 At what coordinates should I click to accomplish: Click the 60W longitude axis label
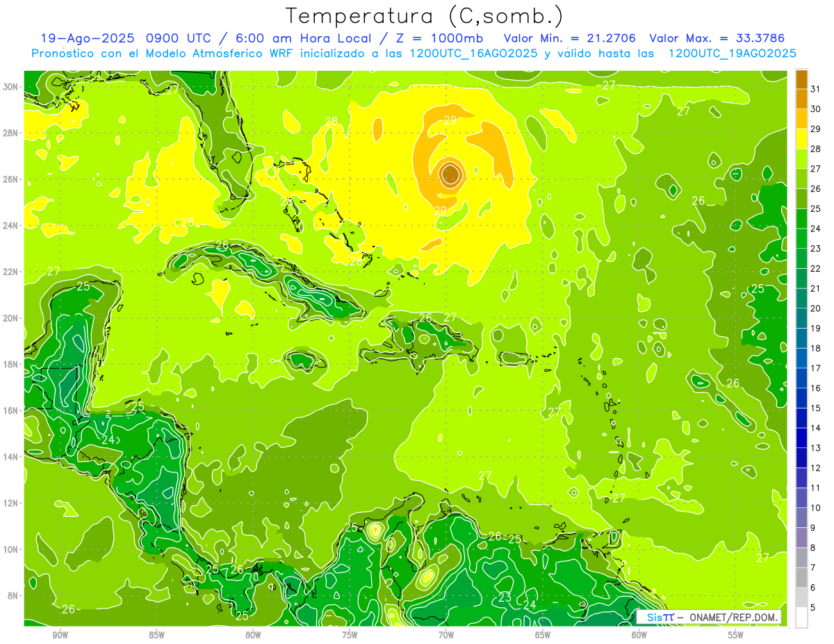point(639,635)
